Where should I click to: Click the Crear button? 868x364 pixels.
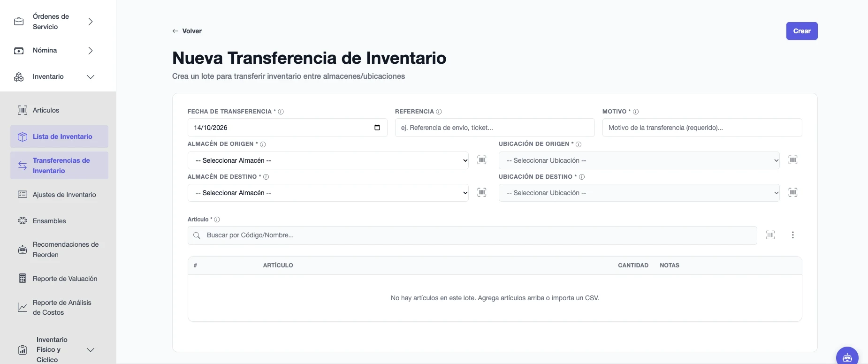(802, 31)
